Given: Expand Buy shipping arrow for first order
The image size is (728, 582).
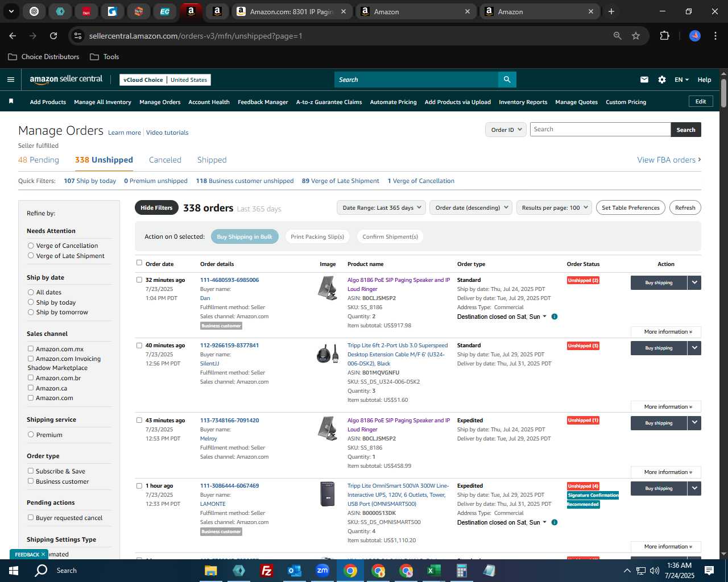Looking at the screenshot, I should 694,282.
